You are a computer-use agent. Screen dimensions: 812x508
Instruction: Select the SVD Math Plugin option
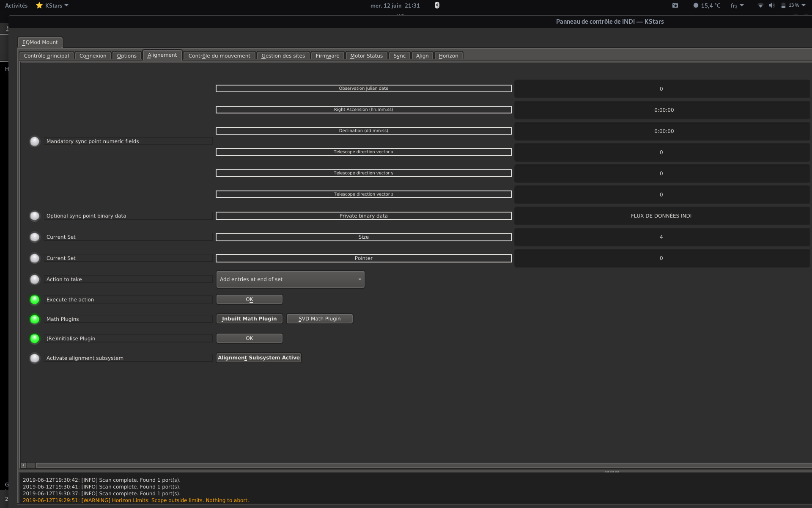pos(319,319)
